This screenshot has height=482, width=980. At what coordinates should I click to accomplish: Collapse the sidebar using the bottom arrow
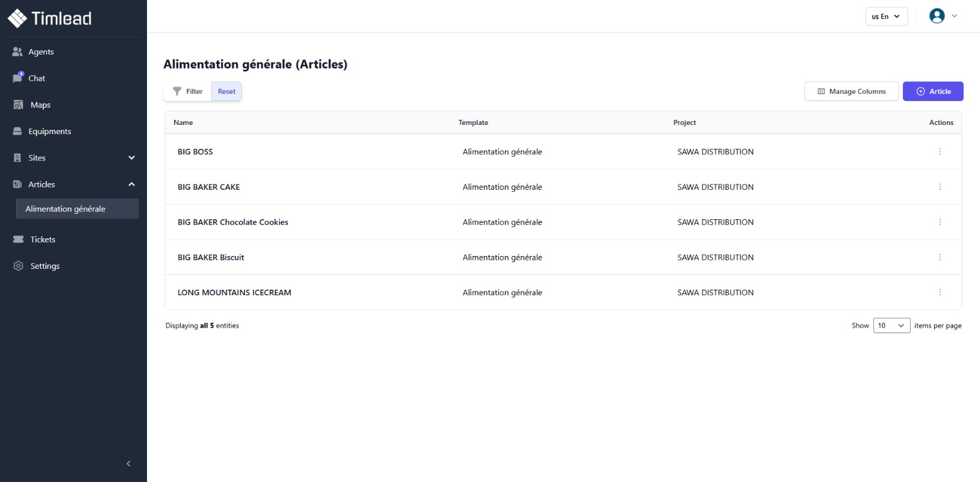tap(128, 464)
